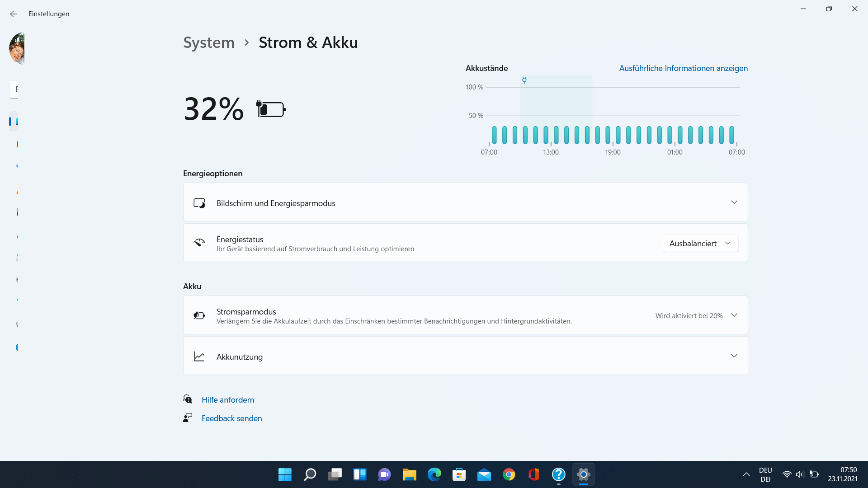Click the taskbar battery tray icon
Image resolution: width=868 pixels, height=488 pixels.
click(x=814, y=474)
